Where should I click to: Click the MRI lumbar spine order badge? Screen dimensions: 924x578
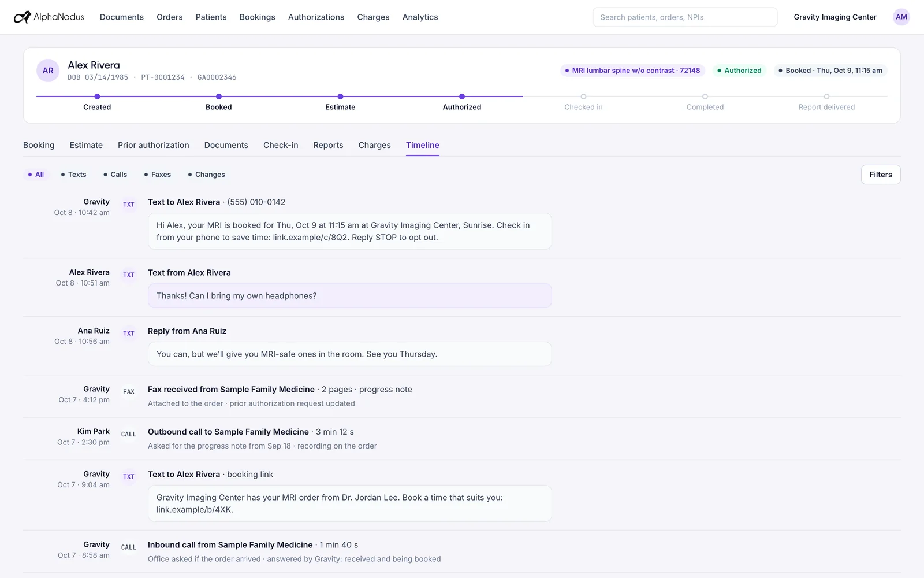pos(632,71)
